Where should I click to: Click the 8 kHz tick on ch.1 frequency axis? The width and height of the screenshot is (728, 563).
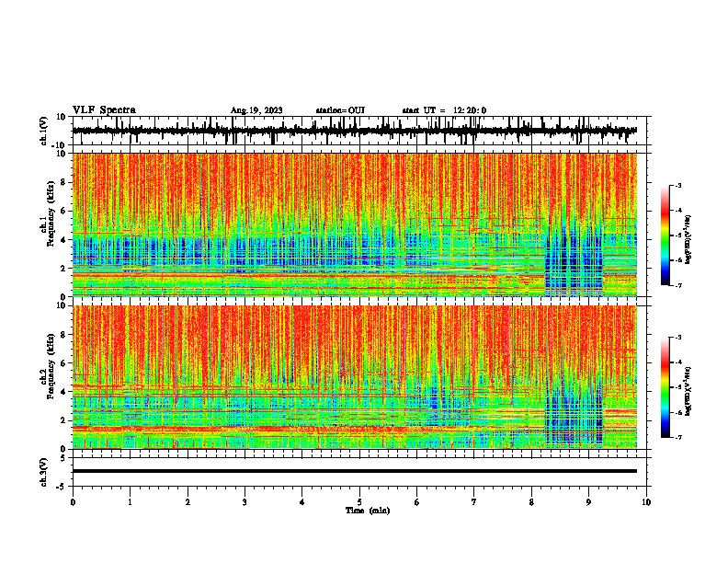coord(63,182)
